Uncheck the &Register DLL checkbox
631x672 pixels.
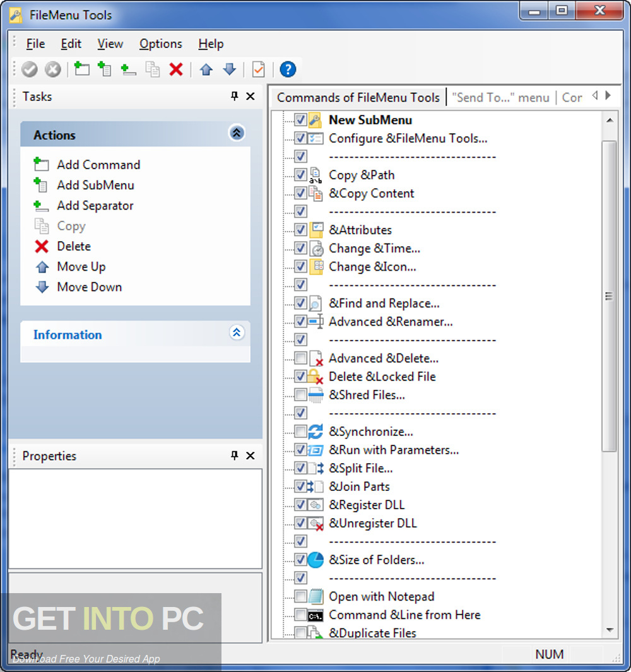[301, 505]
